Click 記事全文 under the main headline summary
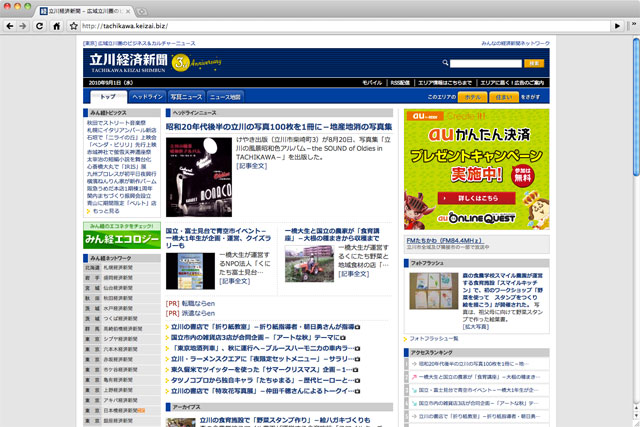 (251, 166)
